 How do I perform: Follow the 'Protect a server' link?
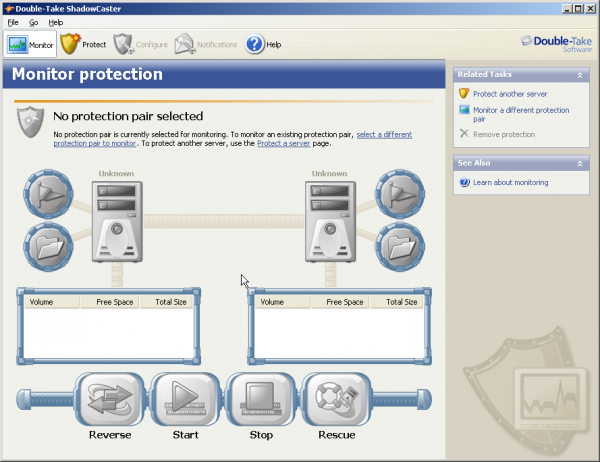click(x=284, y=144)
